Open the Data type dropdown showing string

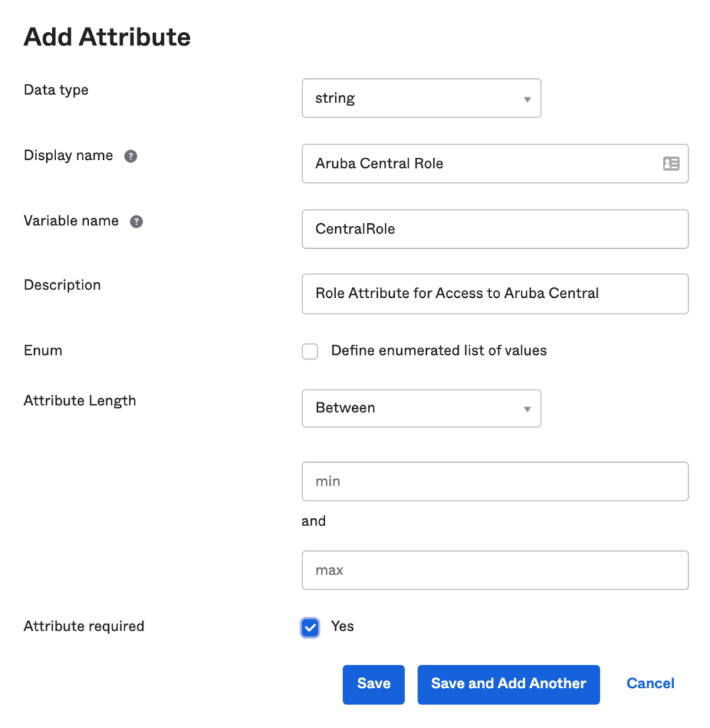click(x=421, y=98)
